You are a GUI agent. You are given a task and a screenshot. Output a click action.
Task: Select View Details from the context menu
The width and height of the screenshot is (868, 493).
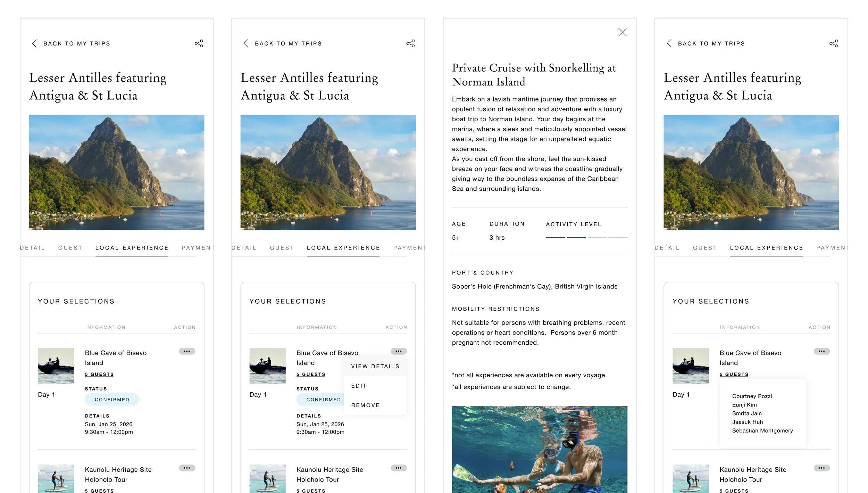coord(375,366)
